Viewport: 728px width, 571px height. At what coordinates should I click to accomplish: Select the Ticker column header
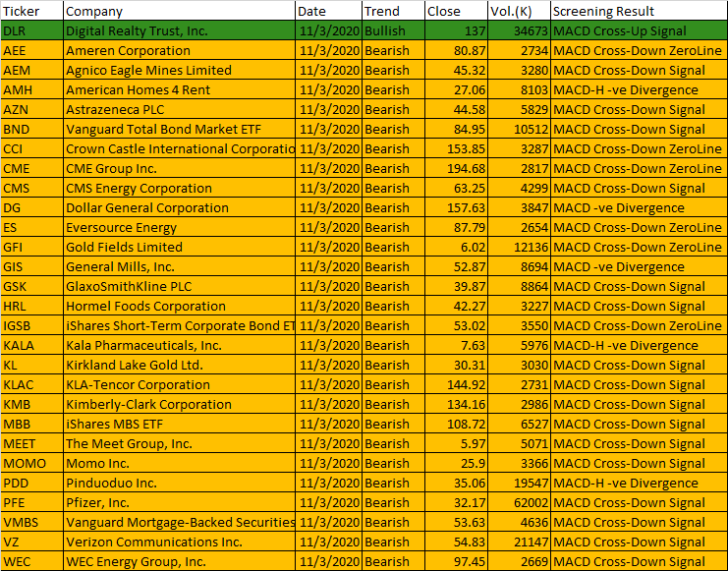[x=31, y=11]
